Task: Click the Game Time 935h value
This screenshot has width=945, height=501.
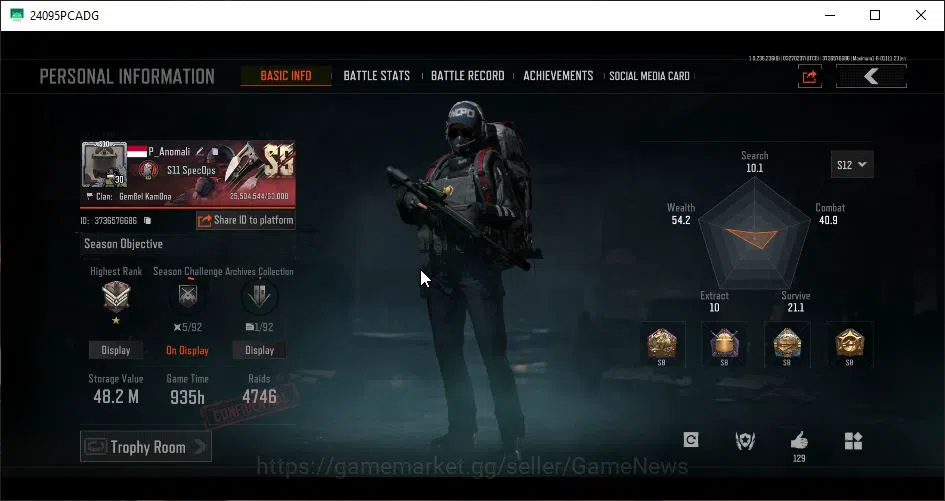Action: click(x=187, y=397)
